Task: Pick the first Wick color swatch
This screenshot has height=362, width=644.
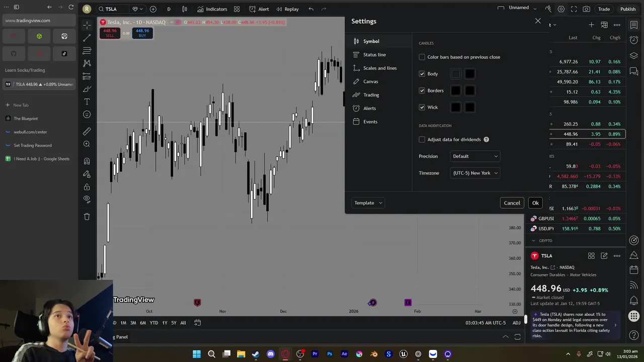Action: (x=456, y=107)
